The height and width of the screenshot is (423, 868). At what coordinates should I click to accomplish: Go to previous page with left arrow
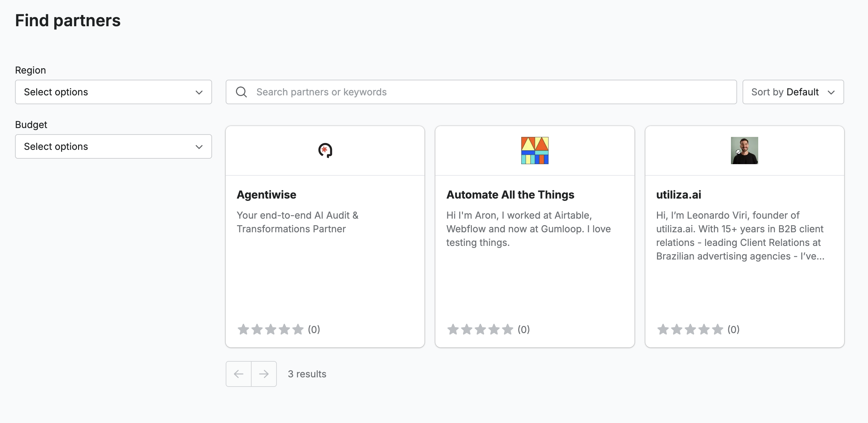coord(239,374)
